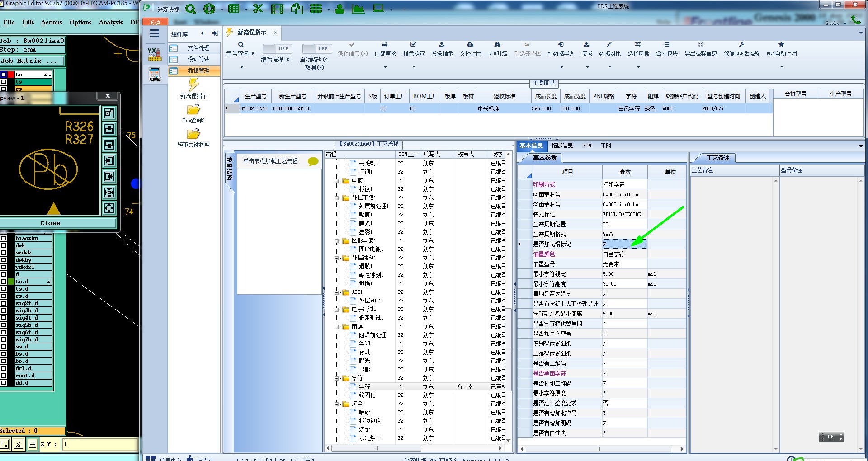Screen dimensions: 868x461
Task: Click Job Matrix ... button in Graphic Editor
Action: tap(32, 61)
